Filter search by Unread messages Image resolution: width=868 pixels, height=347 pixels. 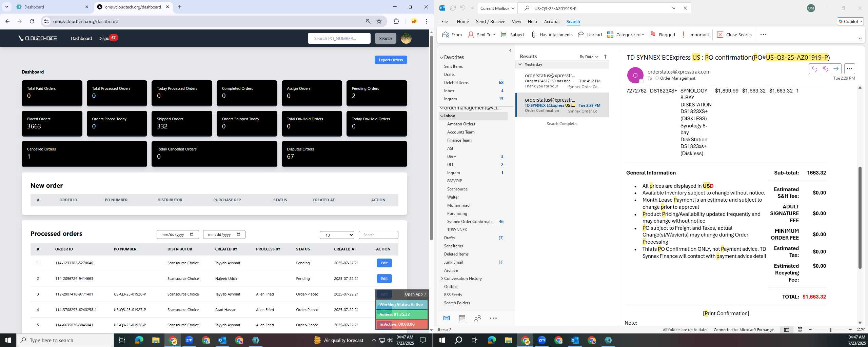click(x=590, y=35)
